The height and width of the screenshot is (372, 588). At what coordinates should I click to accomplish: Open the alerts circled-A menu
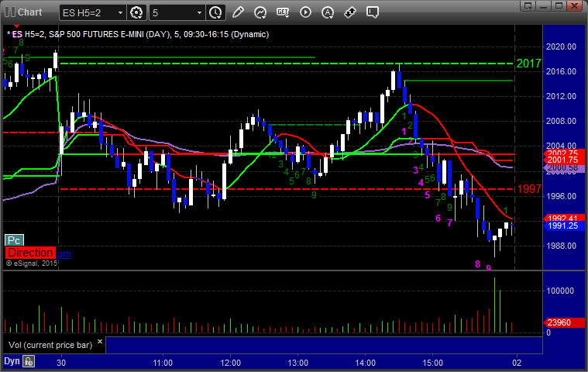pyautogui.click(x=328, y=12)
